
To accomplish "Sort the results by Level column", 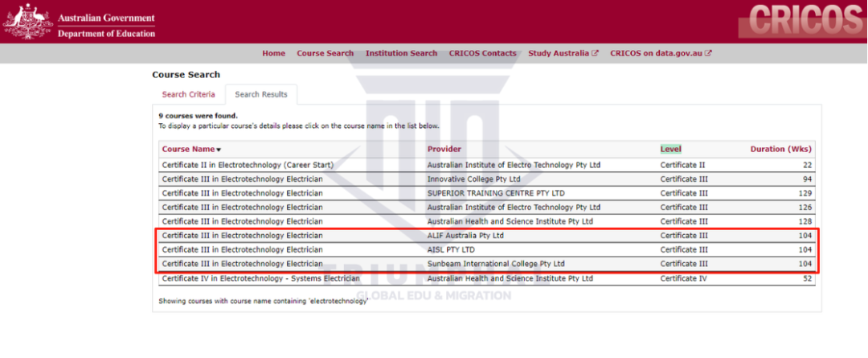I will [670, 149].
